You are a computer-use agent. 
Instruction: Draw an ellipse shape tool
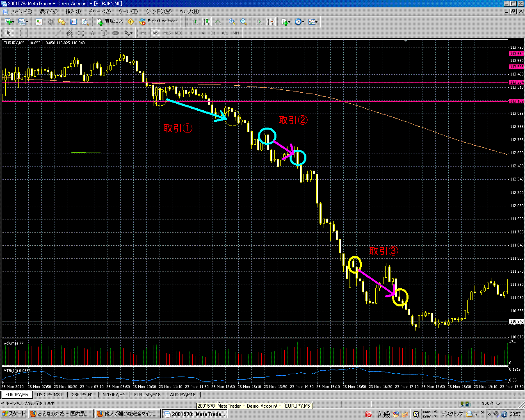[x=116, y=33]
